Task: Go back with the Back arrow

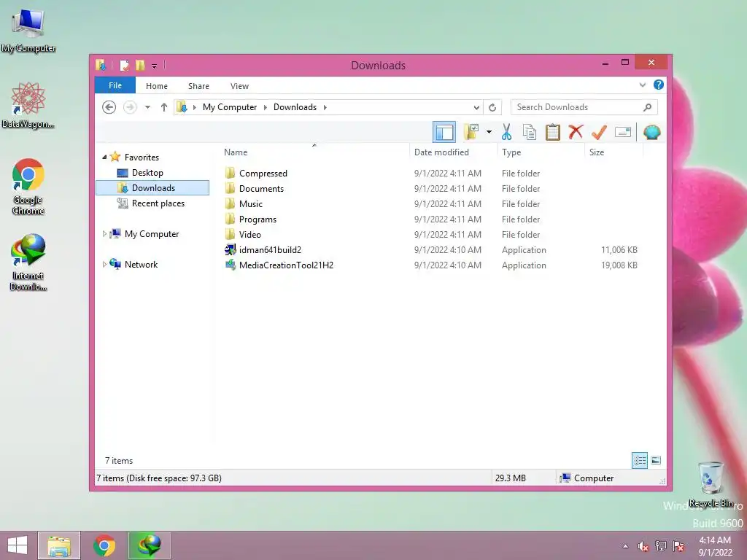Action: tap(109, 107)
